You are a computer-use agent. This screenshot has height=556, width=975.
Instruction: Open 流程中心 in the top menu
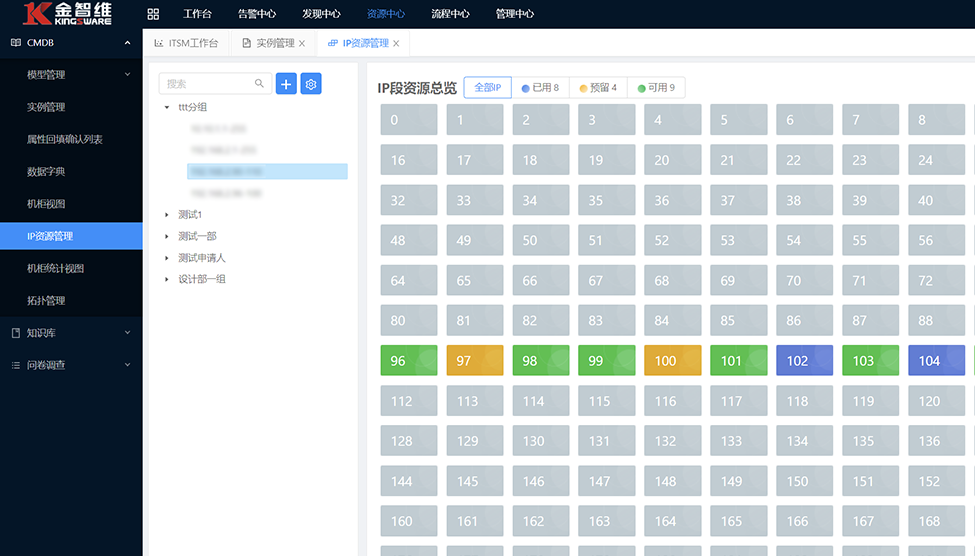tap(450, 14)
